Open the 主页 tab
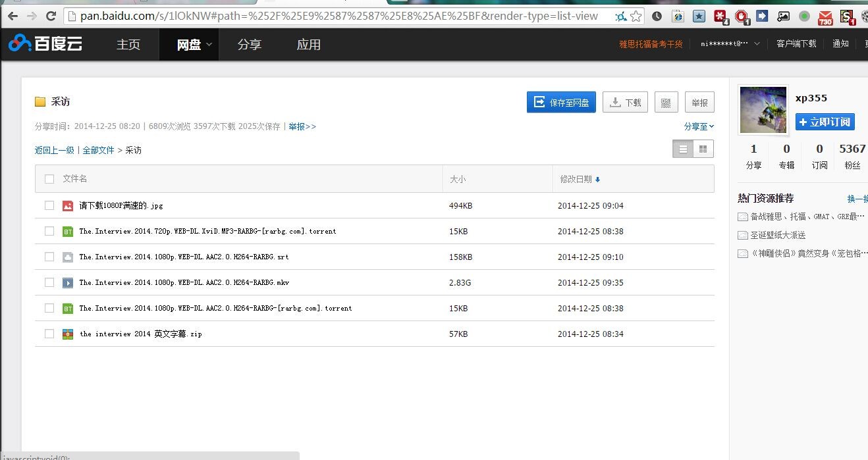 coord(128,44)
